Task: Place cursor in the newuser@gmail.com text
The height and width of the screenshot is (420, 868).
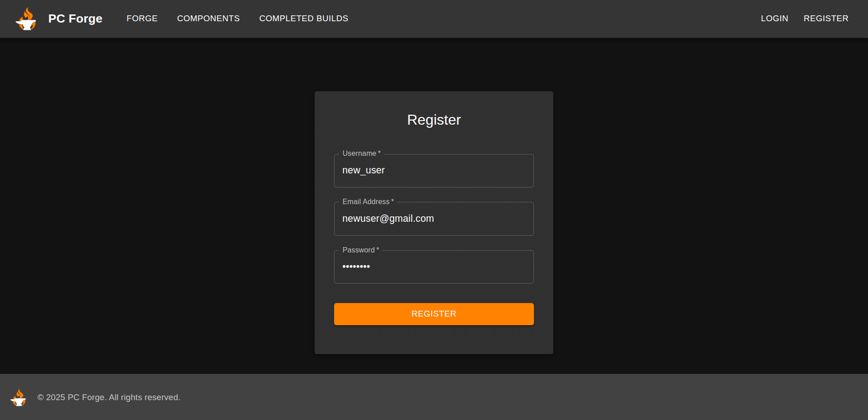Action: click(387, 219)
